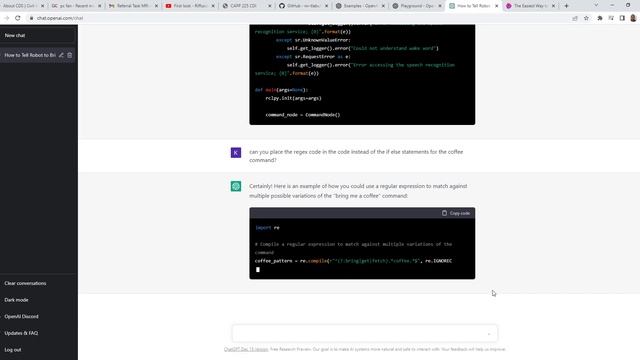
Task: Switch to the 'Examples - OpenAI' tab
Action: coord(360,6)
